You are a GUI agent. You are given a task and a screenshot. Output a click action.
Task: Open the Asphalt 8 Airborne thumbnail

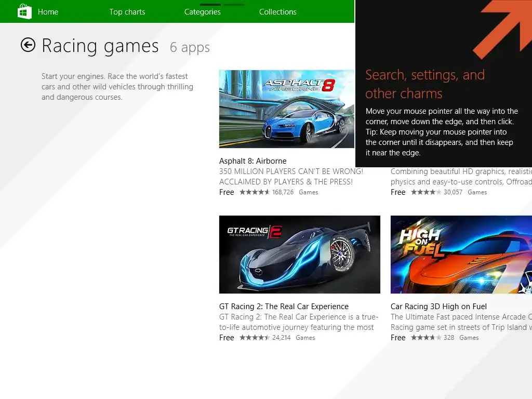(287, 109)
